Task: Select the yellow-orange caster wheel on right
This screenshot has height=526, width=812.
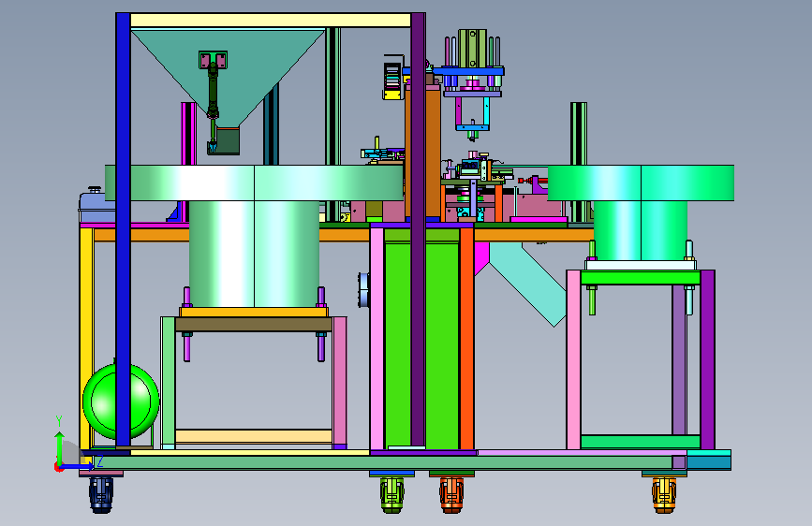Action: pyautogui.click(x=664, y=494)
